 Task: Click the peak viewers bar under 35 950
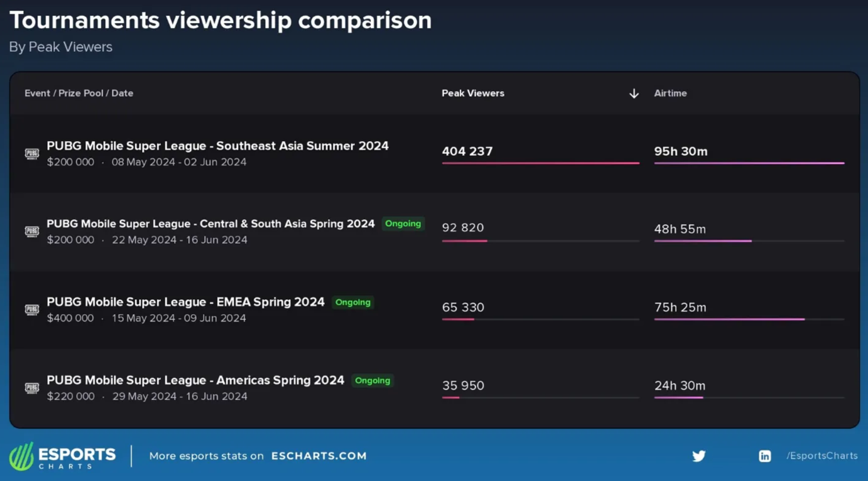[x=541, y=397]
